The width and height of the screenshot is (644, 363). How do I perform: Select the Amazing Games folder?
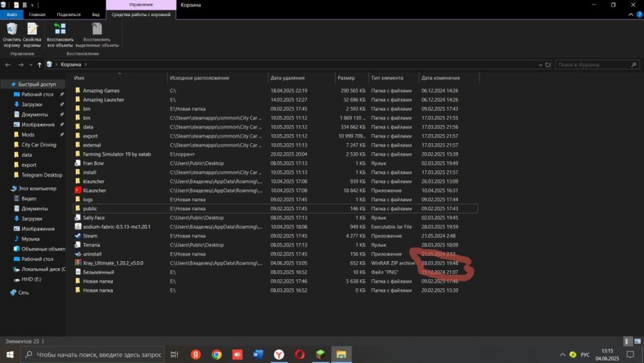[x=101, y=90]
